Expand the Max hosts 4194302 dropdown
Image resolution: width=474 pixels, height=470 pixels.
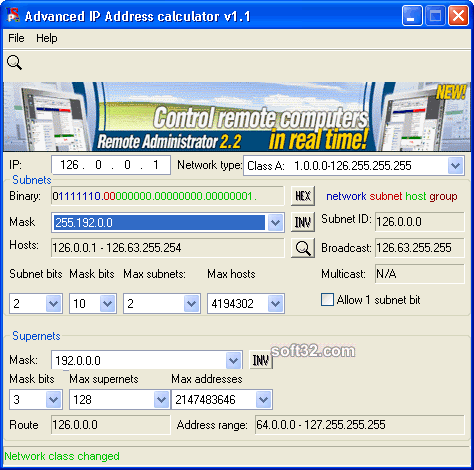[x=275, y=304]
